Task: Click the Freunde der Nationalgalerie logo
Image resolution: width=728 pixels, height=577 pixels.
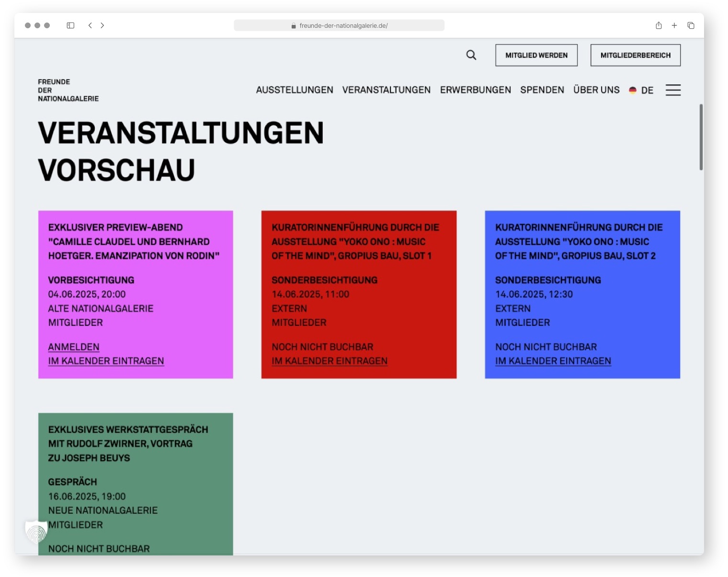Action: (68, 90)
